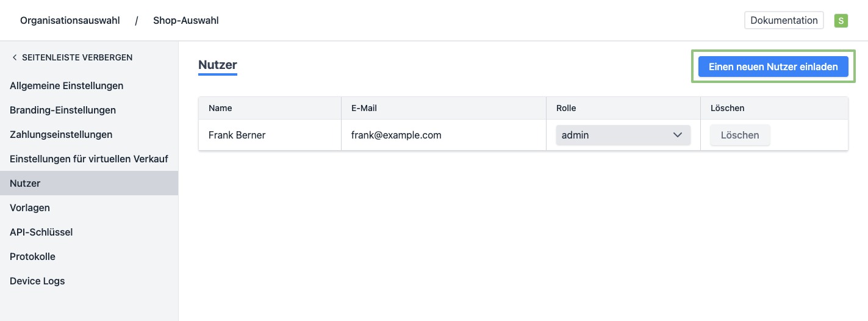The image size is (868, 321).
Task: Open Zahlungseinstellungen in the sidebar
Action: tap(61, 134)
